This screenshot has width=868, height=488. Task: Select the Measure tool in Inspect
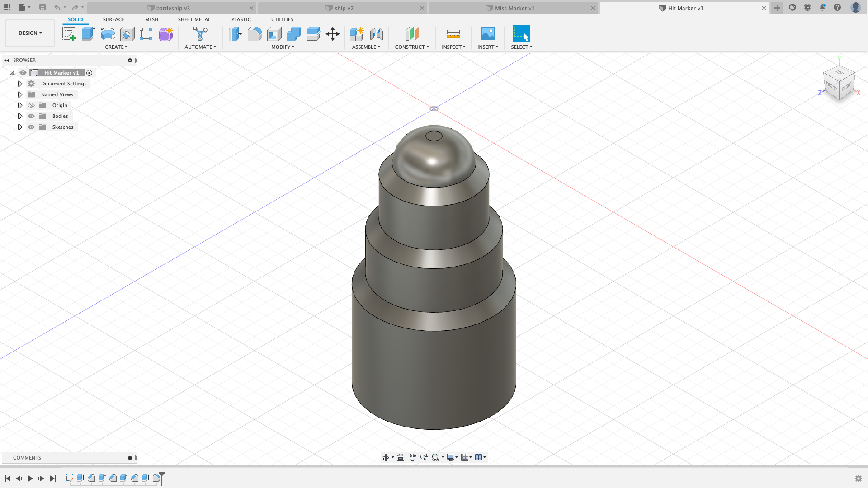click(x=453, y=34)
